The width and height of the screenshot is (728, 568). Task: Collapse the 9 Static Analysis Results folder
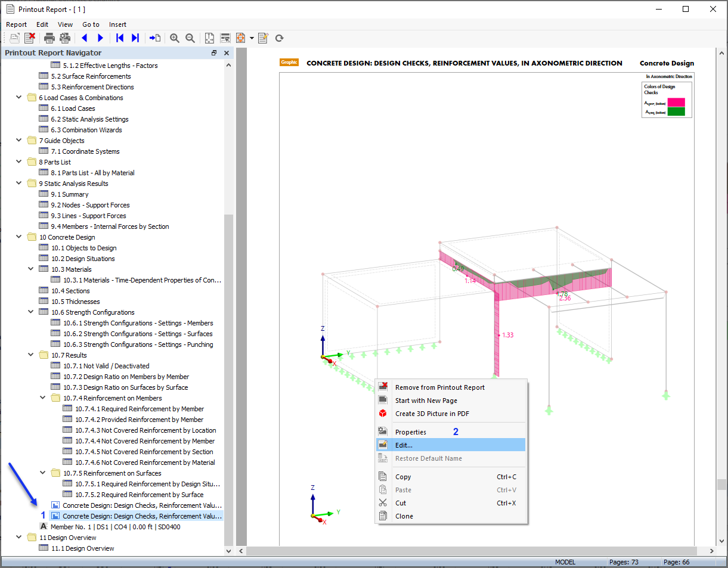click(20, 184)
